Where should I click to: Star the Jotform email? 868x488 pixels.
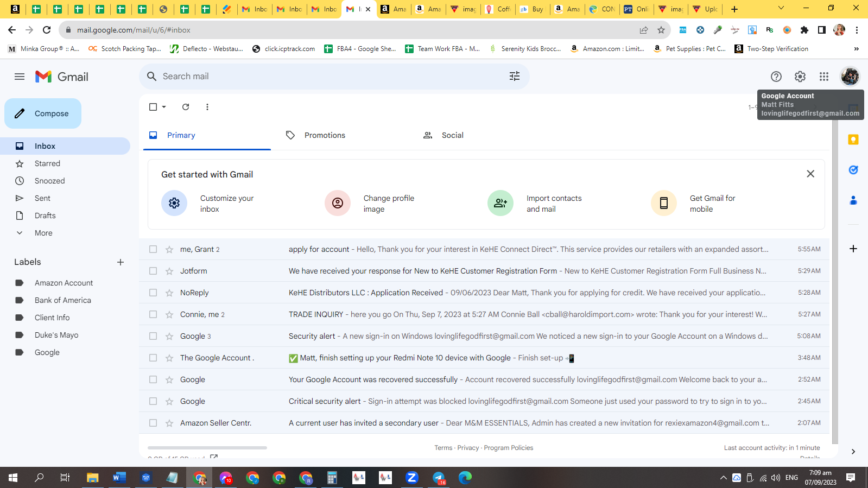coord(169,271)
